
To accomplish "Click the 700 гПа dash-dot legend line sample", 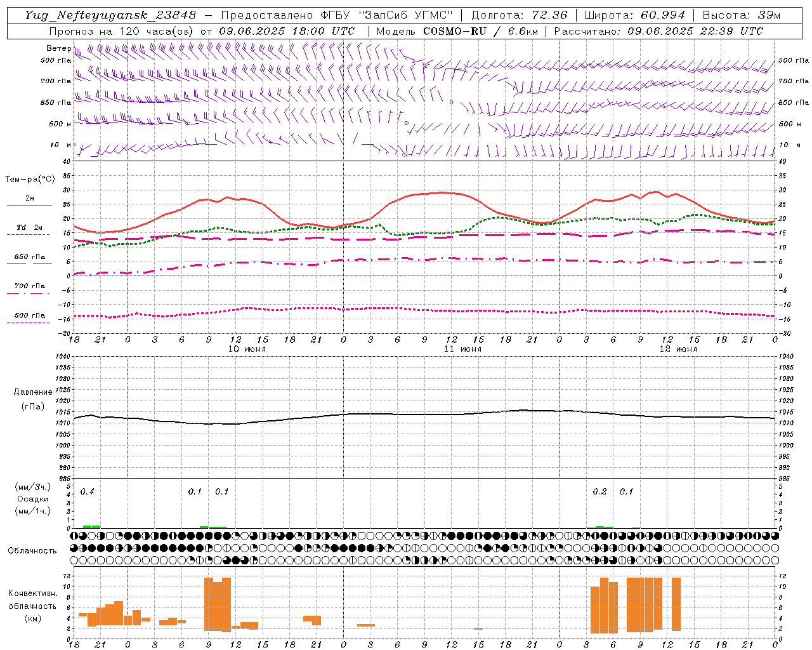I will tap(29, 293).
